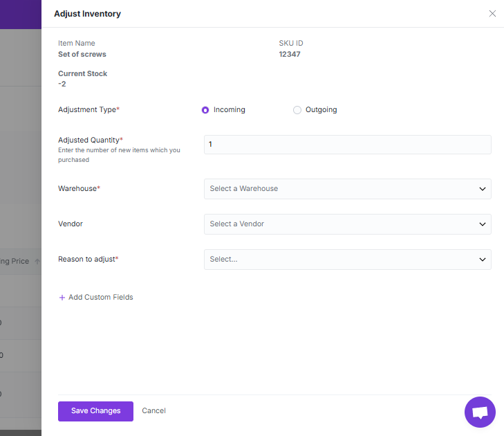Click the Incoming label text

[229, 110]
